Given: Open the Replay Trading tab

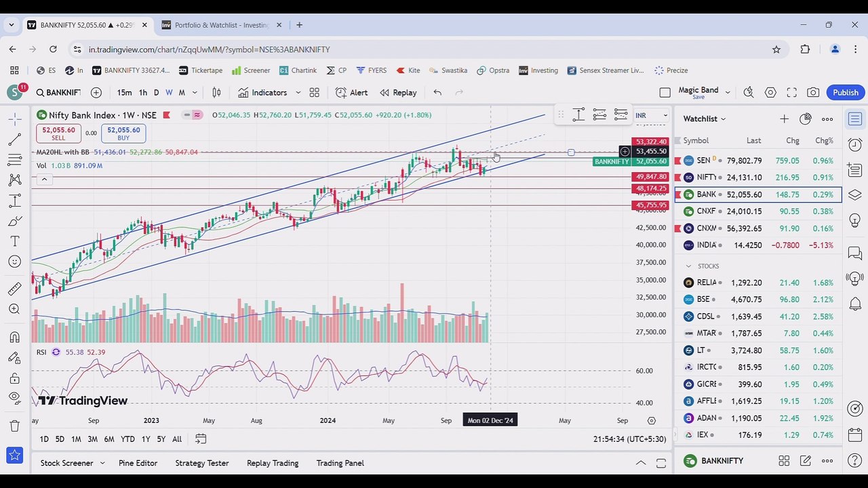Looking at the screenshot, I should [273, 463].
